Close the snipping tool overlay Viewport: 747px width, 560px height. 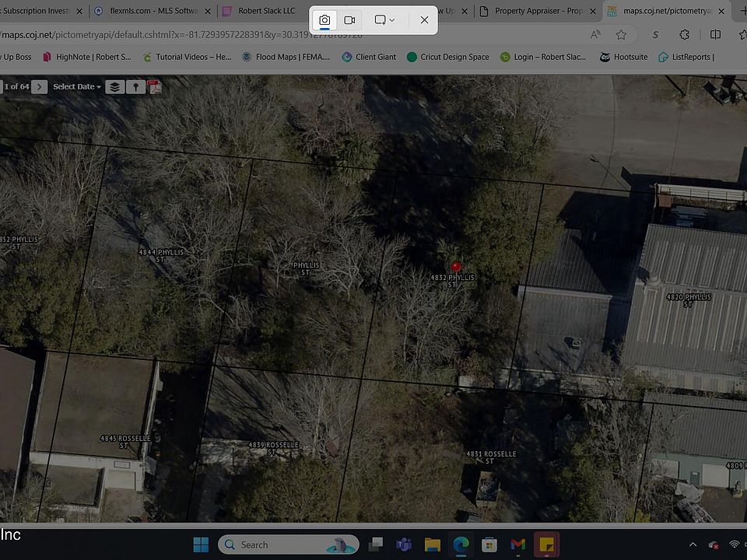[424, 20]
